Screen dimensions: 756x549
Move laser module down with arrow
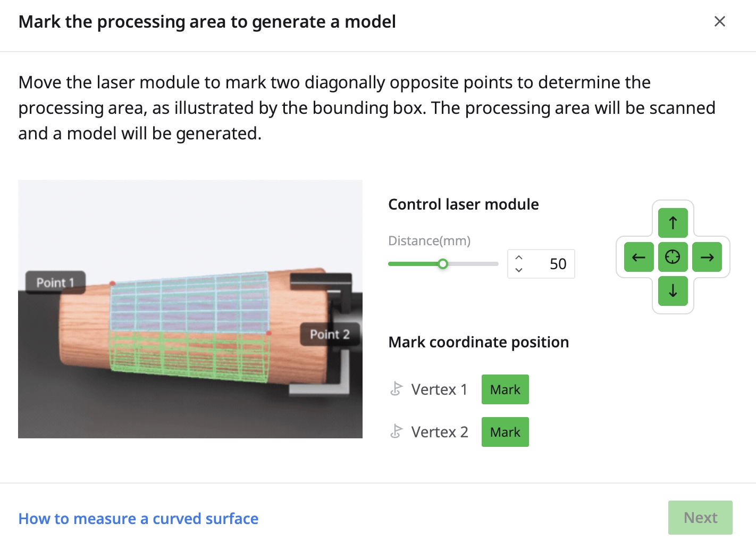pyautogui.click(x=673, y=291)
